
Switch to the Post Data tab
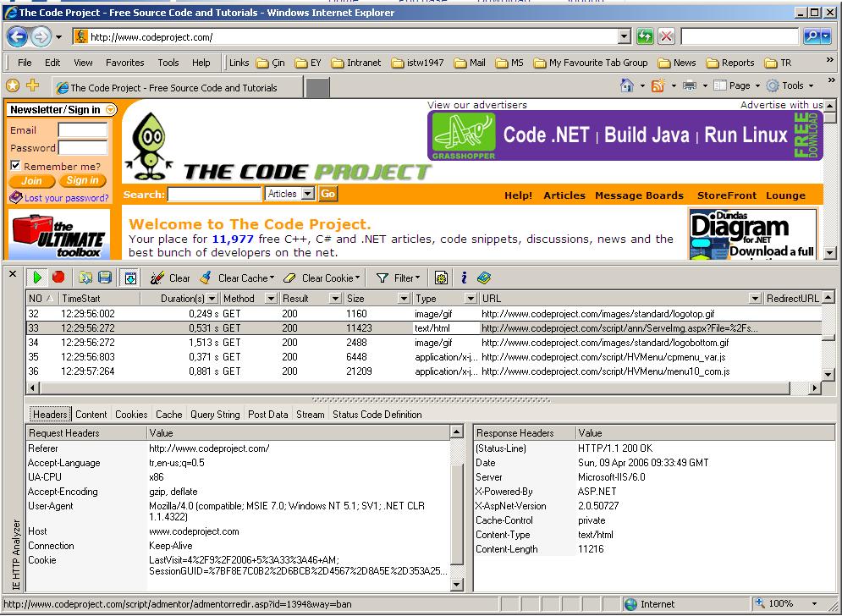point(268,414)
